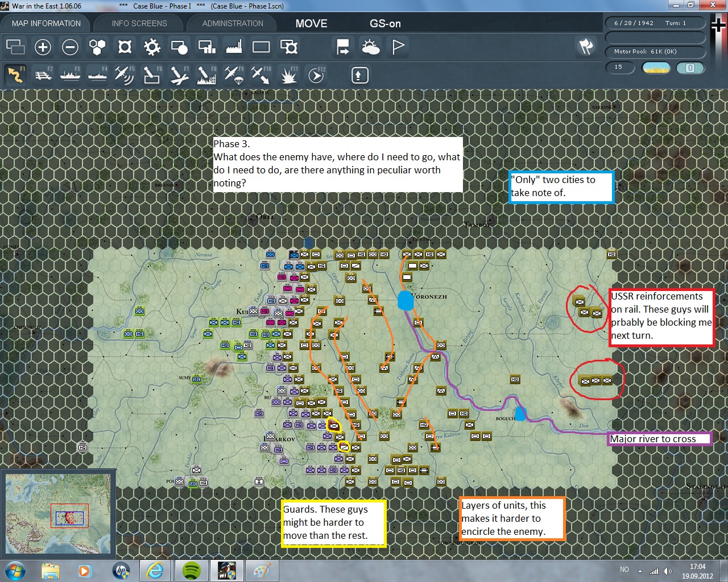
Task: Click the pennant flag outline icon
Action: 398,47
